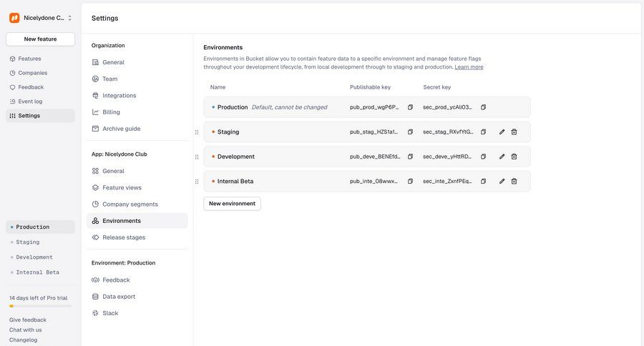Screen dimensions: 644x346
Task: Click the pub_deve_BENEfd... key text
Action: tap(375, 157)
